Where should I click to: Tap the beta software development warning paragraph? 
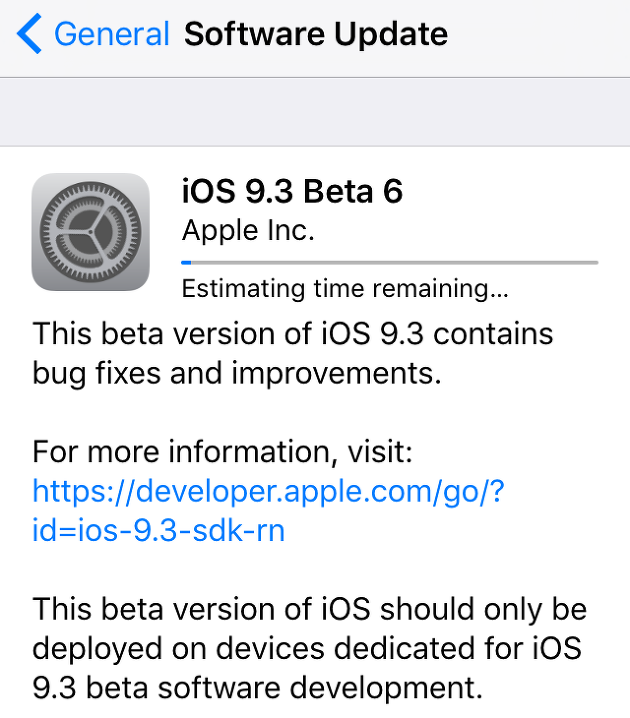310,648
